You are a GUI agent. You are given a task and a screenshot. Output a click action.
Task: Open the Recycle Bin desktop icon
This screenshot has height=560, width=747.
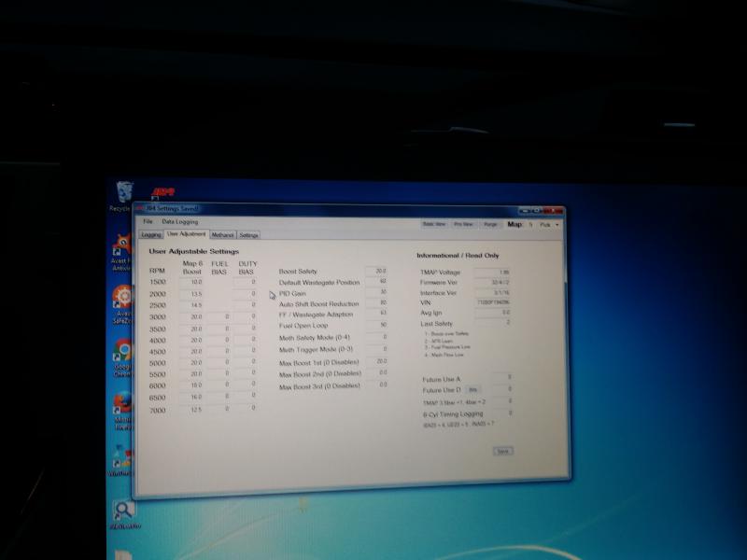tap(123, 196)
